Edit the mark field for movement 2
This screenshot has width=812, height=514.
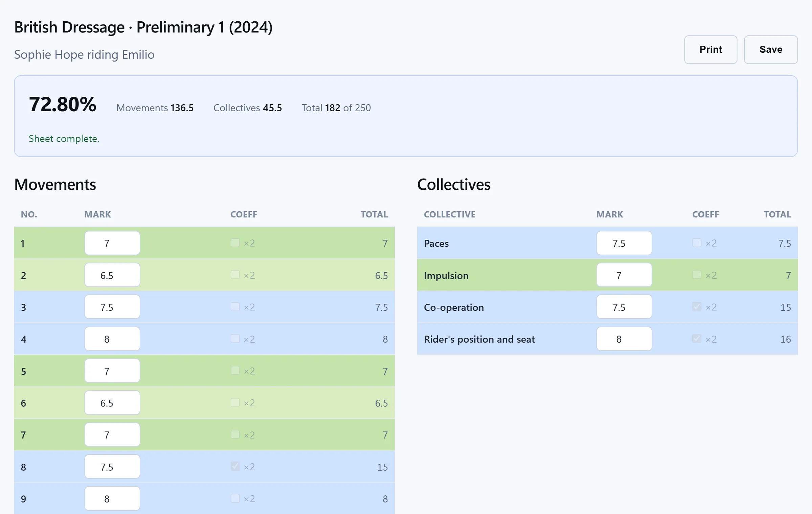click(x=112, y=275)
